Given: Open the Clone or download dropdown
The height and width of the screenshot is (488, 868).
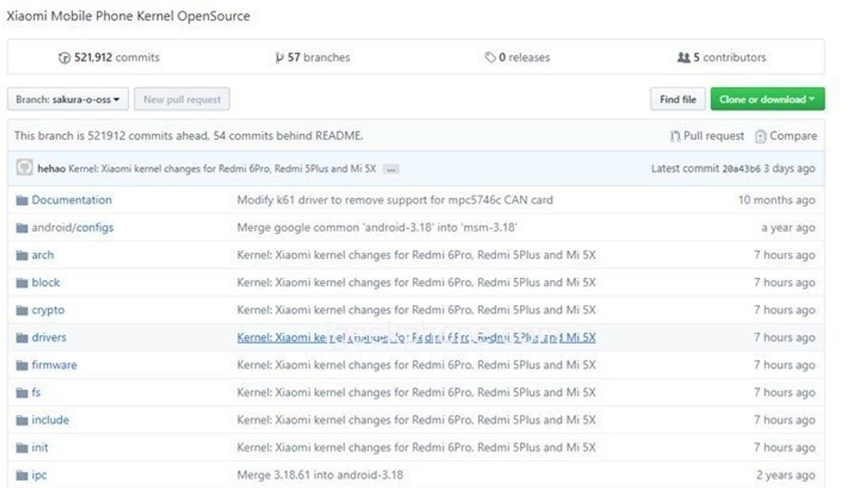Looking at the screenshot, I should (x=767, y=99).
